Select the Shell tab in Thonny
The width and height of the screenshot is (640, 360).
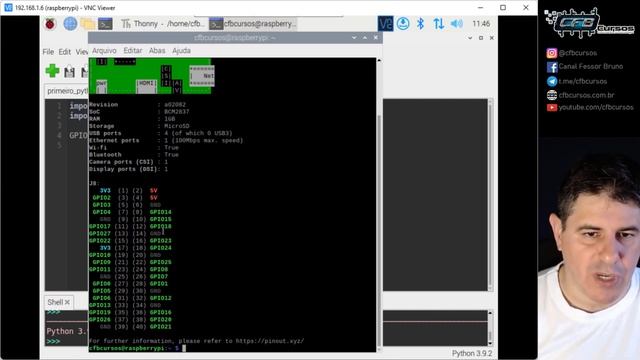click(55, 302)
